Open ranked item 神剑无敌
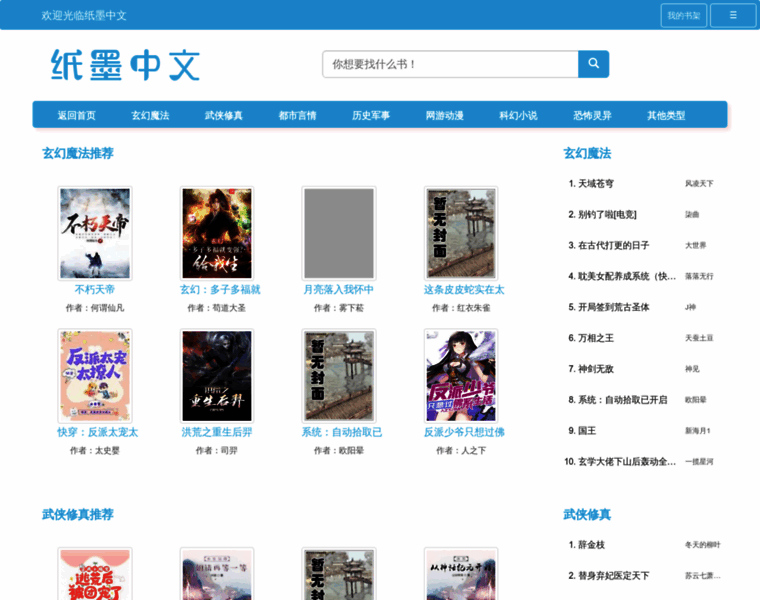The width and height of the screenshot is (760, 600). pyautogui.click(x=596, y=369)
